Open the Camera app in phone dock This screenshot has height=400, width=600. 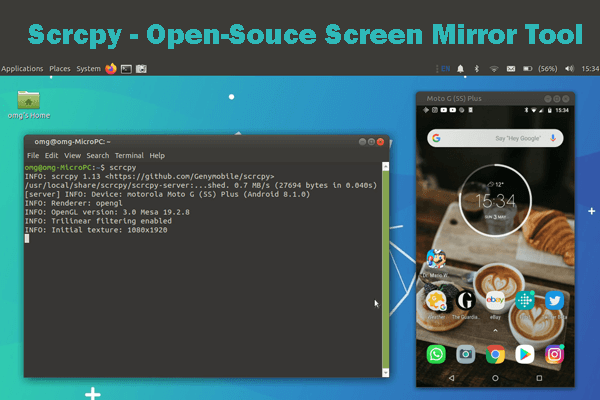click(466, 354)
